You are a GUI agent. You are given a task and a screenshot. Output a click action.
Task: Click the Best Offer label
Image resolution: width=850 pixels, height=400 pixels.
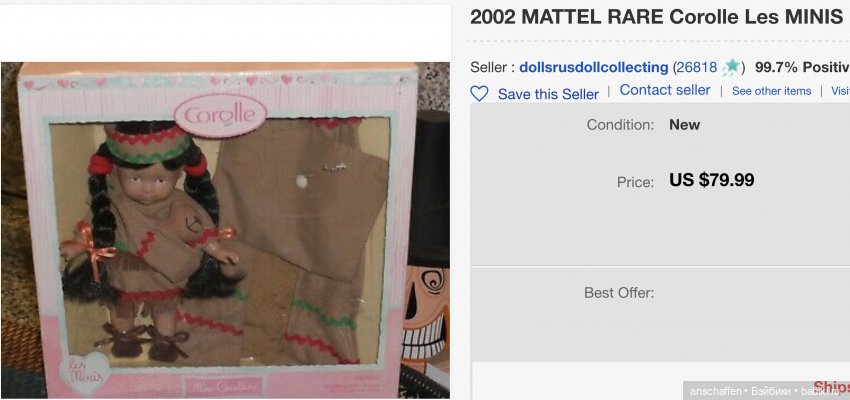[x=619, y=293]
